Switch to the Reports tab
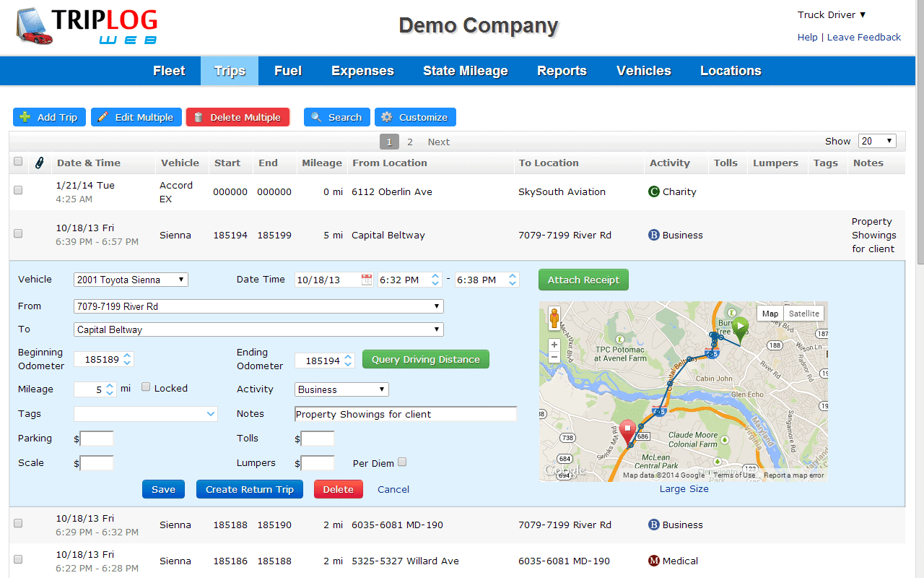Image resolution: width=924 pixels, height=578 pixels. [x=562, y=70]
